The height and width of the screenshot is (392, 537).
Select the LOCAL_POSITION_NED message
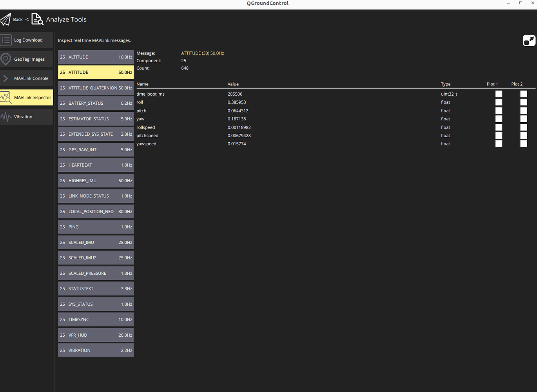pos(96,212)
